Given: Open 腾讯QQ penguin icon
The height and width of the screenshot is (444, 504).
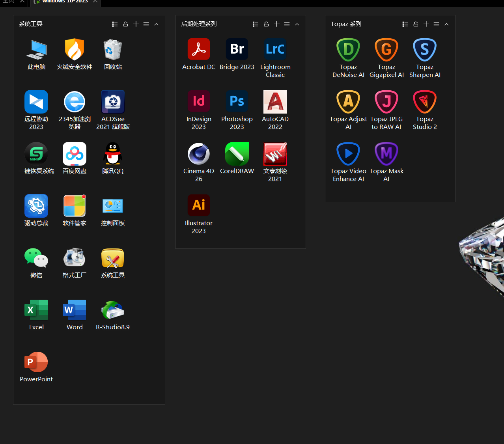Looking at the screenshot, I should 113,154.
